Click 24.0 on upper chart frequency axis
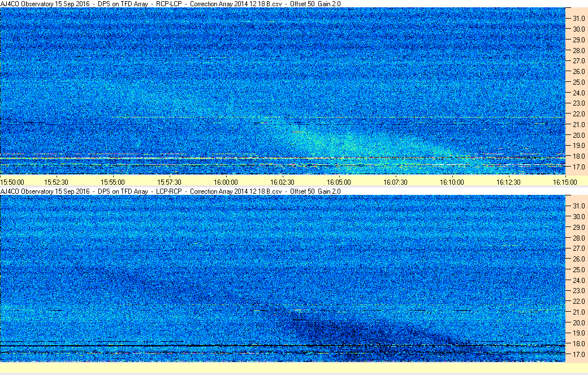The width and height of the screenshot is (588, 375). point(578,93)
